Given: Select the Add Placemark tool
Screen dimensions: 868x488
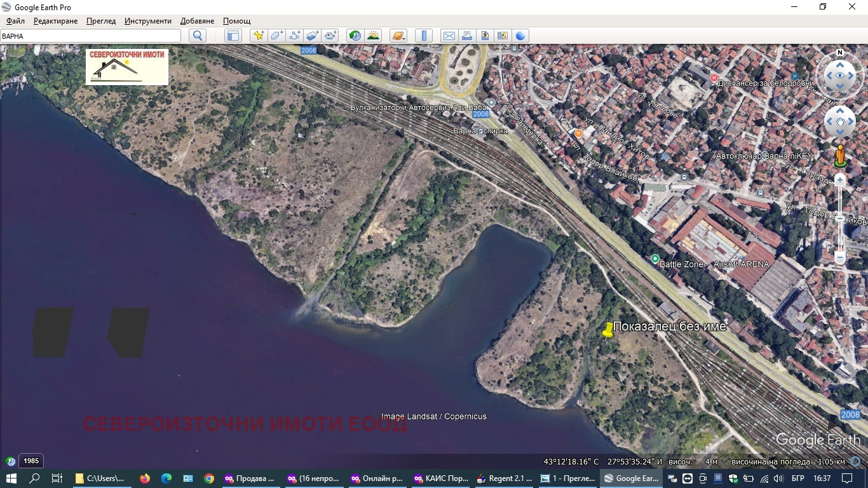Looking at the screenshot, I should click(258, 36).
